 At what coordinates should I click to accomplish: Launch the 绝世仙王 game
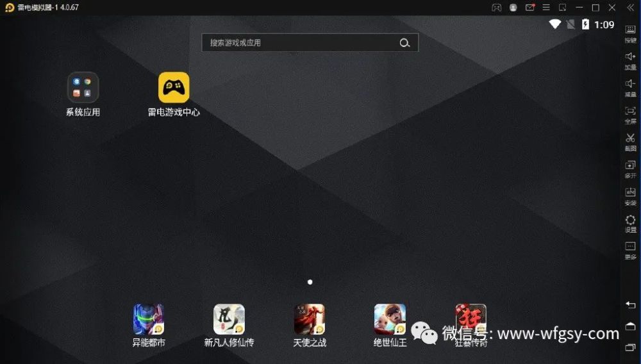[x=390, y=325]
